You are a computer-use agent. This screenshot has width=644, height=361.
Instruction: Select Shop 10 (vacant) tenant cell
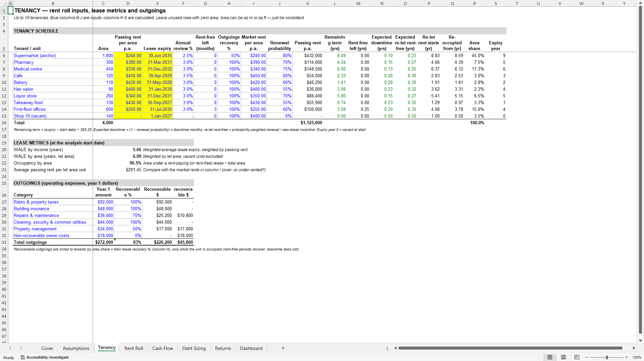53,116
